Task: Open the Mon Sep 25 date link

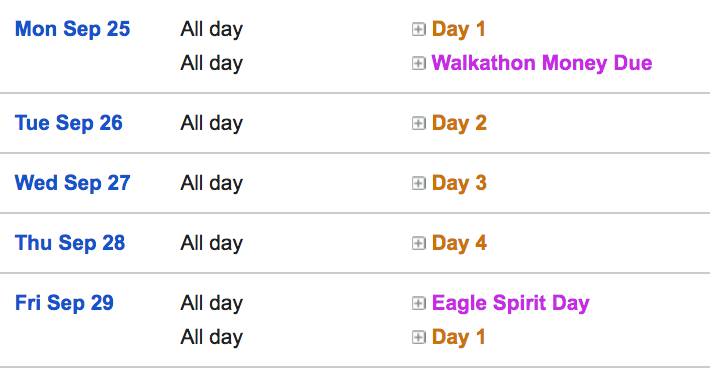Action: (72, 29)
